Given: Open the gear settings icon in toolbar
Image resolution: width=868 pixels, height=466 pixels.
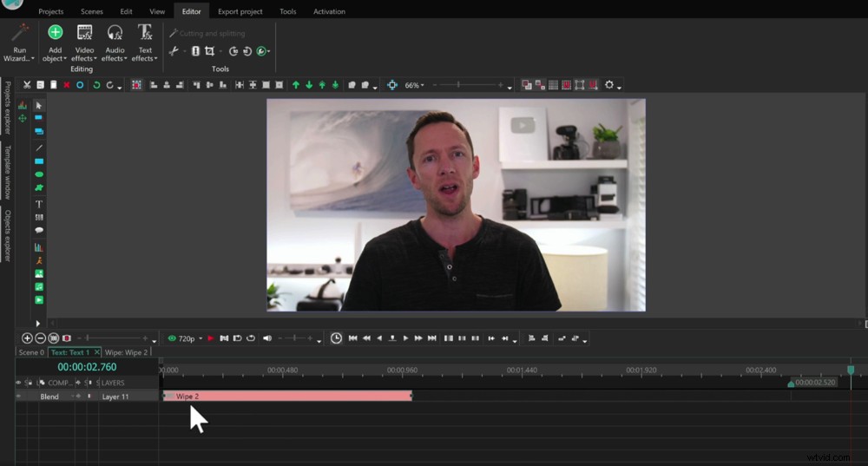Looking at the screenshot, I should point(609,85).
